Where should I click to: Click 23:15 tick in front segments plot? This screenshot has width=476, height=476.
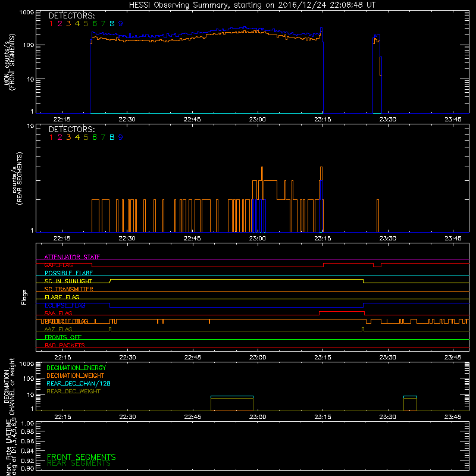(322, 120)
